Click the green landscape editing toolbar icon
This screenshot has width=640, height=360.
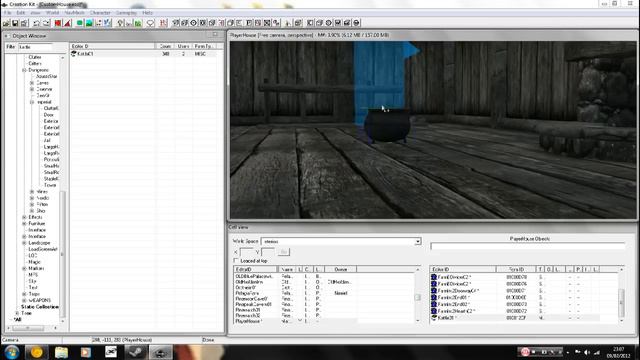[80, 23]
